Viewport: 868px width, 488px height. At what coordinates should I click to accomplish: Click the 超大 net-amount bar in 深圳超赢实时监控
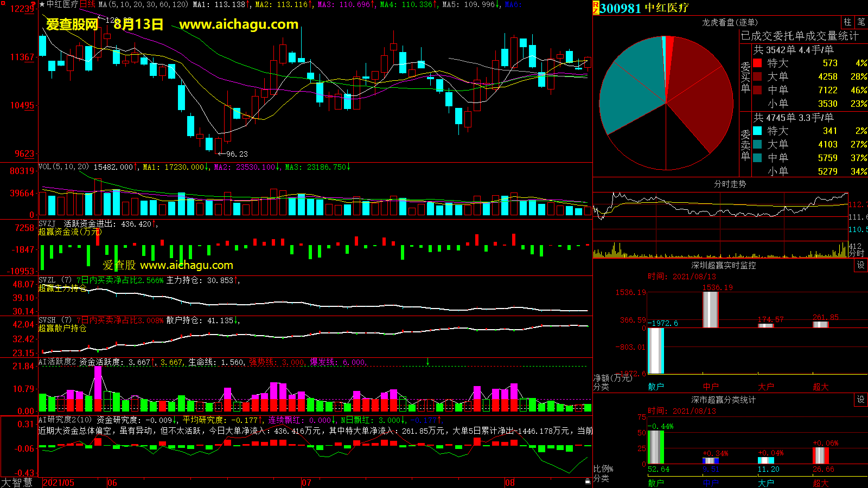(820, 324)
